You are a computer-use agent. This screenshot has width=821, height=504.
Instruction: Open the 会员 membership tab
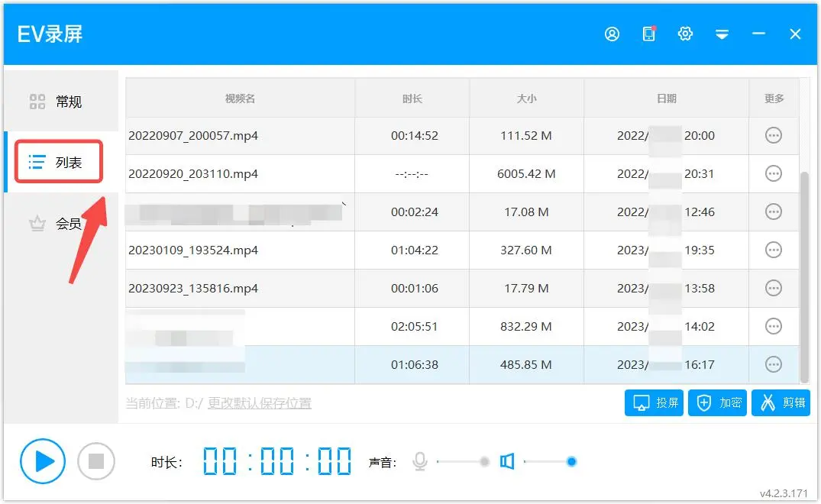pyautogui.click(x=61, y=224)
